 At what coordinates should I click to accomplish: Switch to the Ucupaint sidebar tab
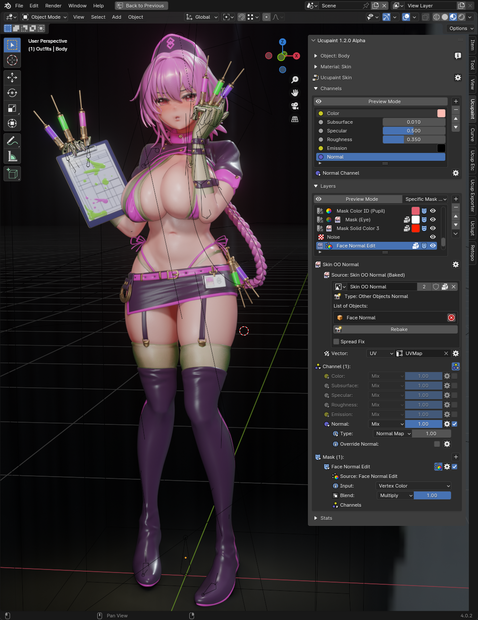[x=472, y=109]
